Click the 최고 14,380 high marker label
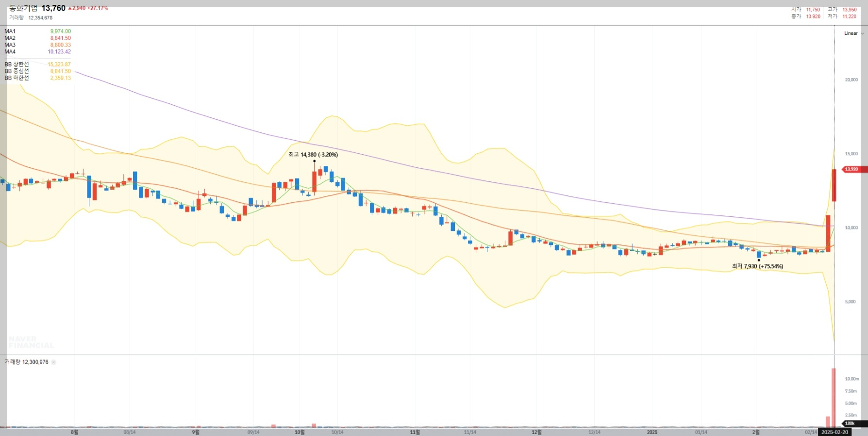868x436 pixels. coord(313,155)
